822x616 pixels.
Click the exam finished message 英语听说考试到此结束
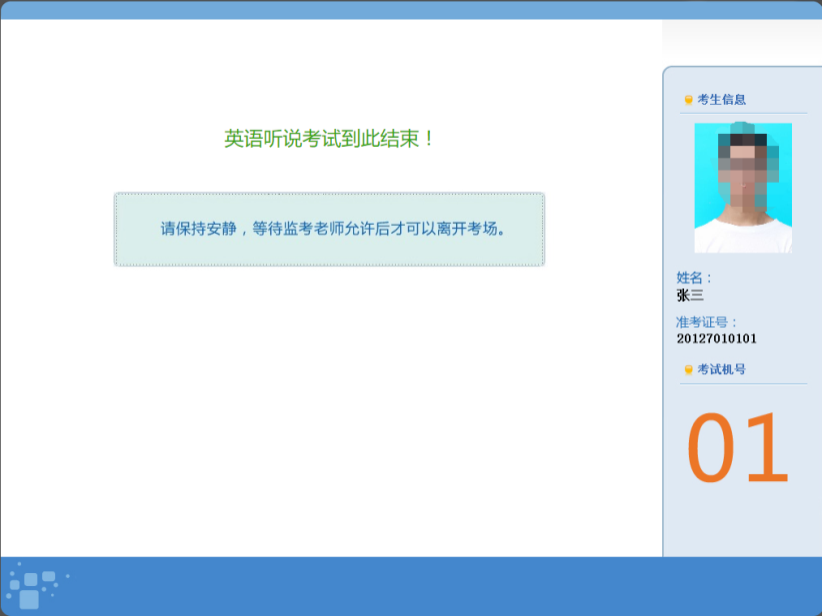point(329,137)
